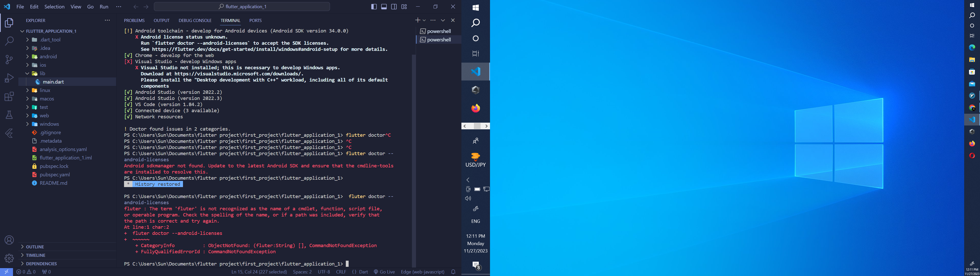Image resolution: width=980 pixels, height=276 pixels.
Task: Toggle the Secondary Side Bar layout button
Action: tap(394, 7)
